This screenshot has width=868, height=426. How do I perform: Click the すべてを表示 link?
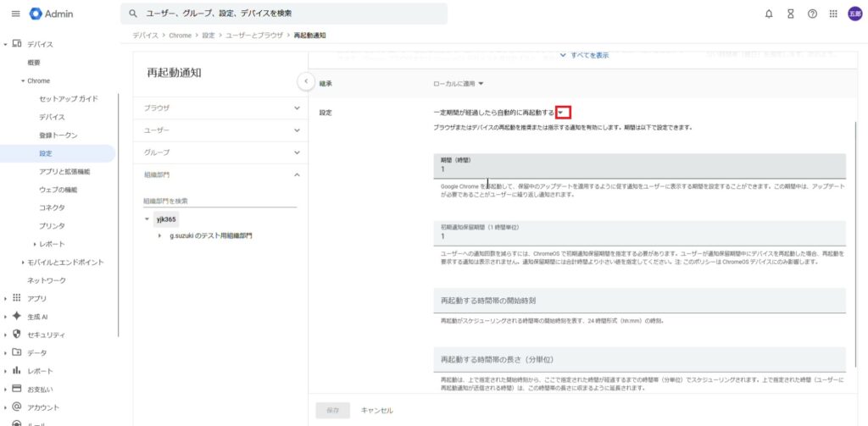tap(585, 55)
